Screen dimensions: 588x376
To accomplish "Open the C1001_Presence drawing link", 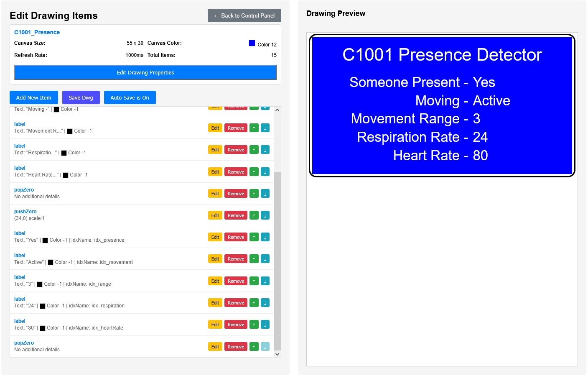I will (37, 32).
